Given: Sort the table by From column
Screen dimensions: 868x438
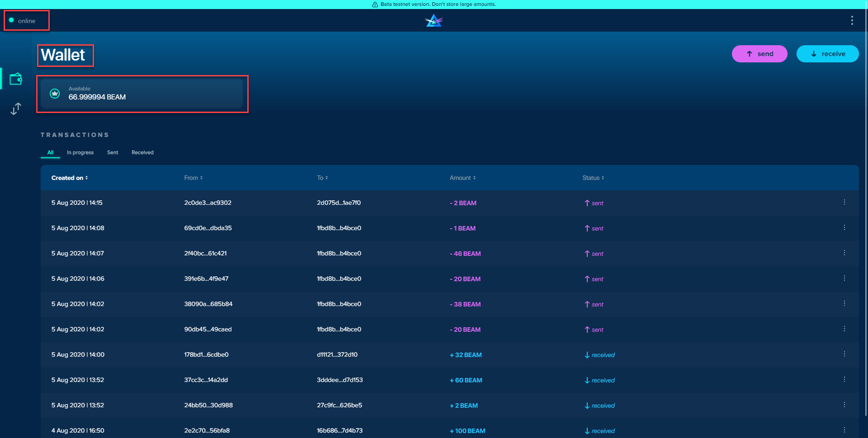Looking at the screenshot, I should pos(193,178).
